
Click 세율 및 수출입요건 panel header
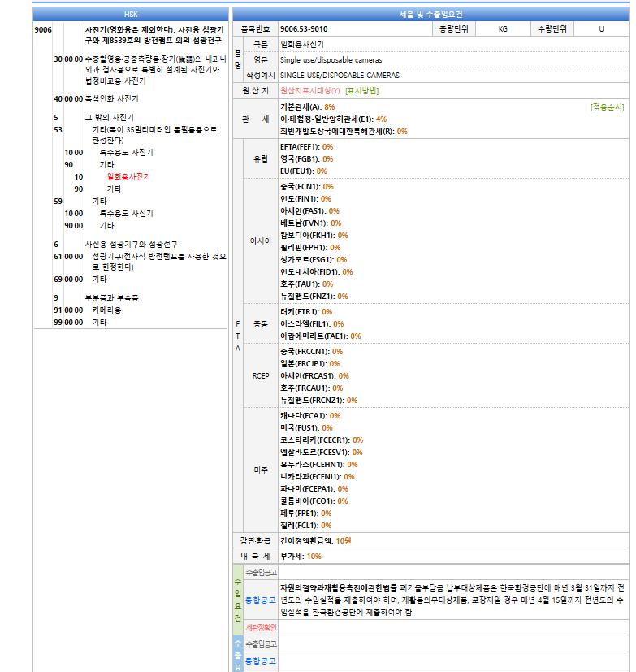click(x=430, y=14)
